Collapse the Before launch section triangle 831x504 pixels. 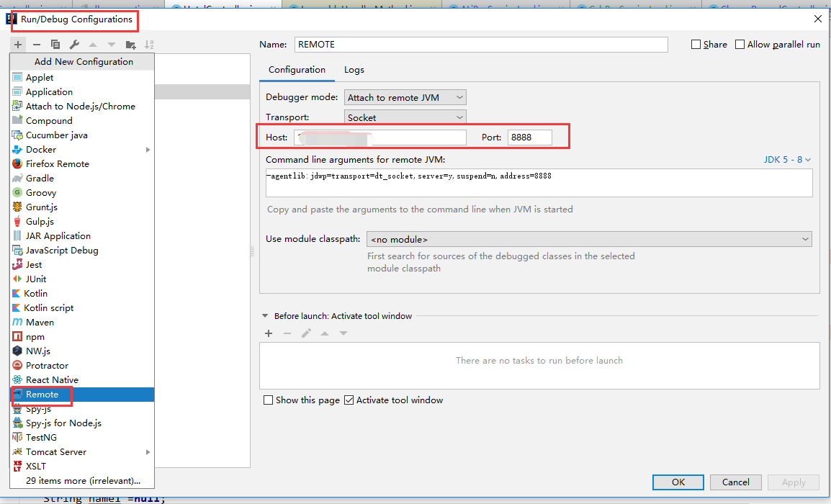265,316
